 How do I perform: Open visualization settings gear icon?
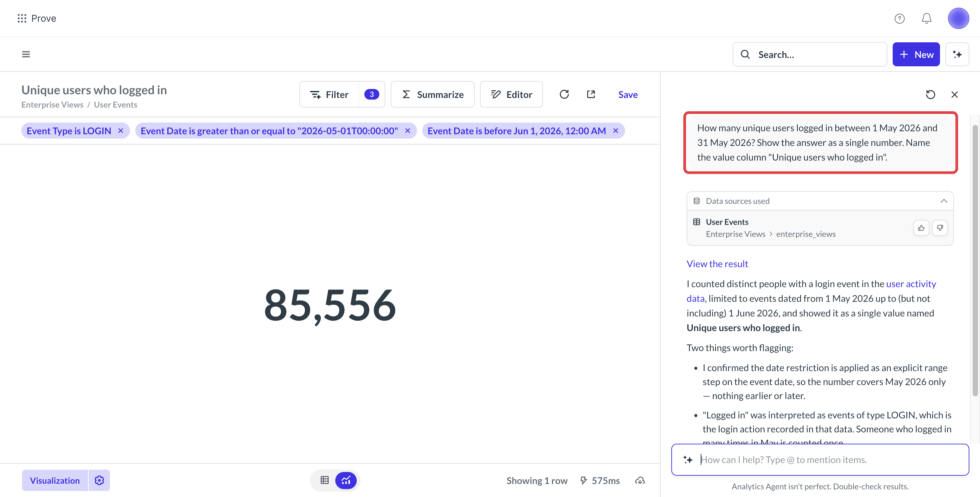click(99, 480)
